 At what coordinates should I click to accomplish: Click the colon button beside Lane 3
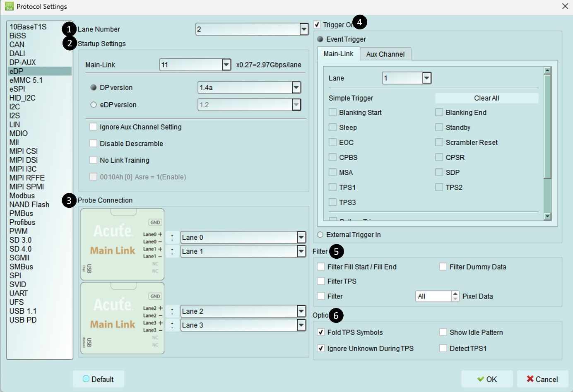pos(172,325)
